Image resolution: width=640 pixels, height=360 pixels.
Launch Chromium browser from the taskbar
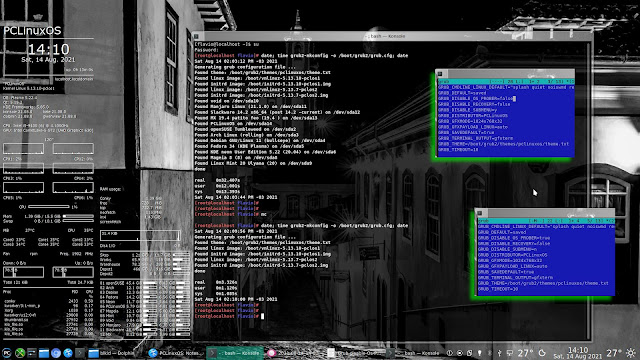pos(56,353)
